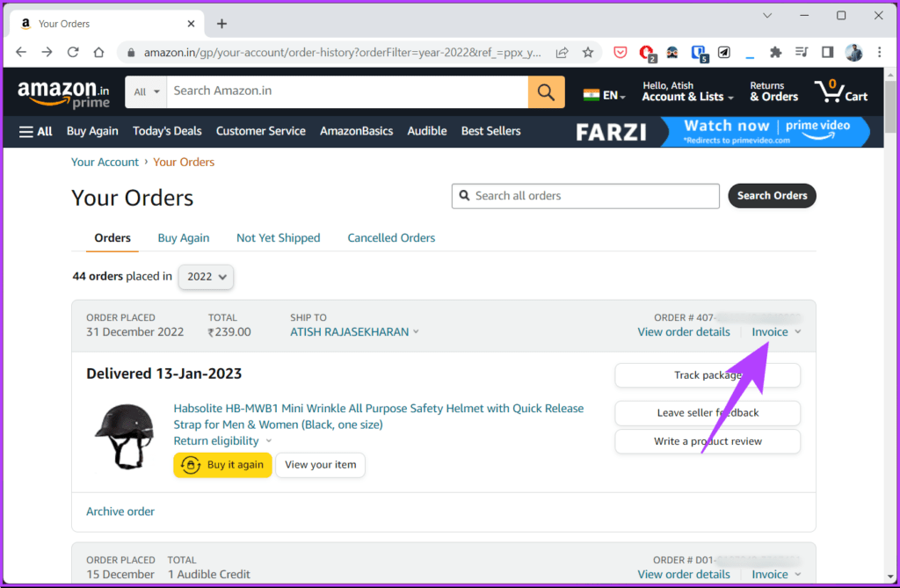Image resolution: width=900 pixels, height=588 pixels.
Task: Open AmazonBasics in navigation bar
Action: click(x=357, y=132)
